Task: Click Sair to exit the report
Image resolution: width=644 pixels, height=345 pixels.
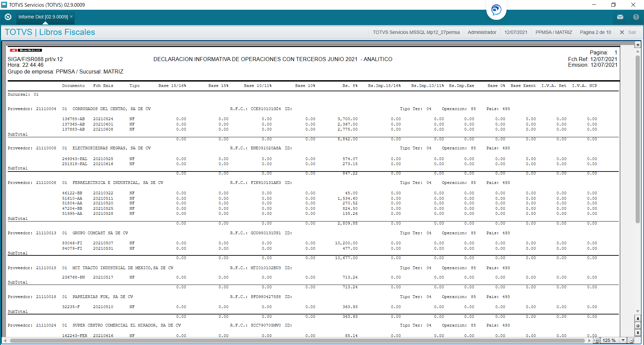Action: [x=628, y=32]
